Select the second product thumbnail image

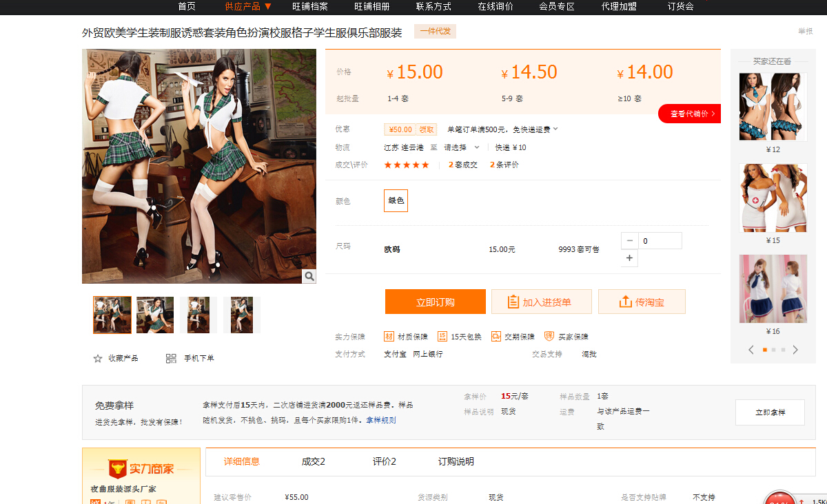(x=155, y=315)
